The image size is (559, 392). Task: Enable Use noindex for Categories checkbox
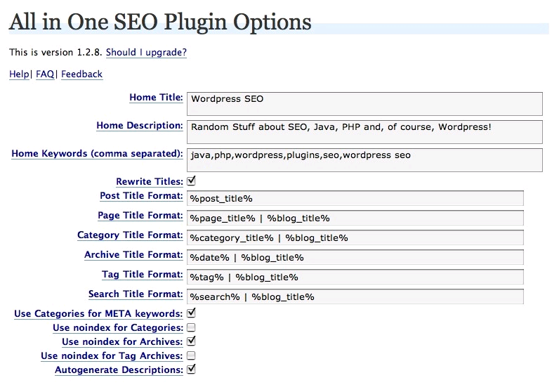191,327
